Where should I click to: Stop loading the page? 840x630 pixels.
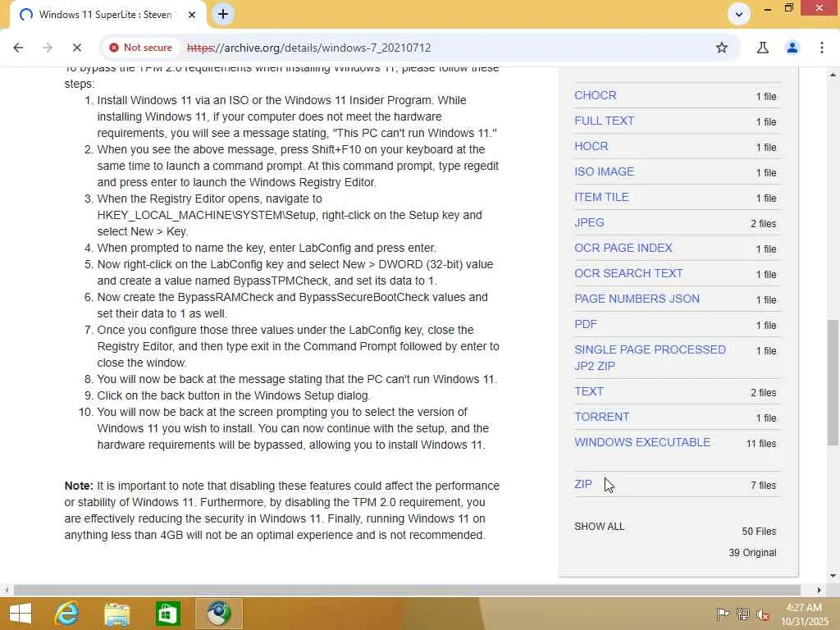(76, 48)
